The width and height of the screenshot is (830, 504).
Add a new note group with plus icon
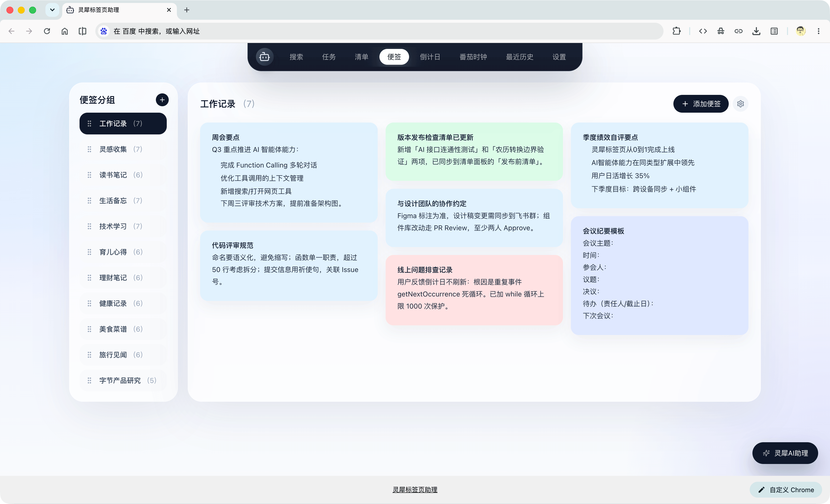(x=162, y=100)
